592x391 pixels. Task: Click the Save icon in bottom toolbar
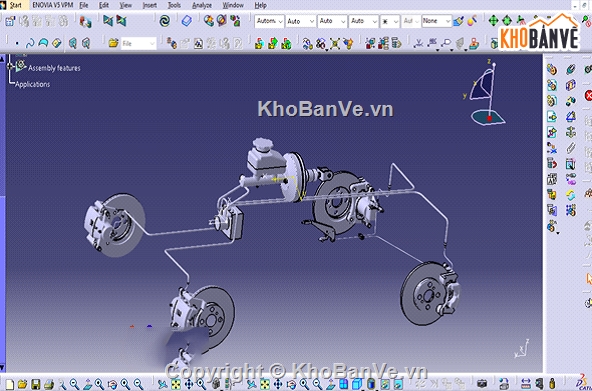click(35, 384)
